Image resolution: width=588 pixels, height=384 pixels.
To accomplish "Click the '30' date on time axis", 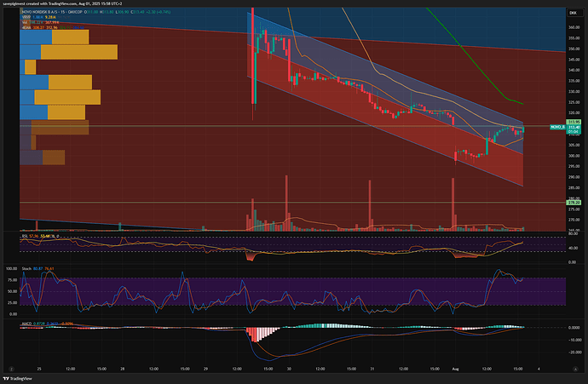I will click(x=289, y=369).
